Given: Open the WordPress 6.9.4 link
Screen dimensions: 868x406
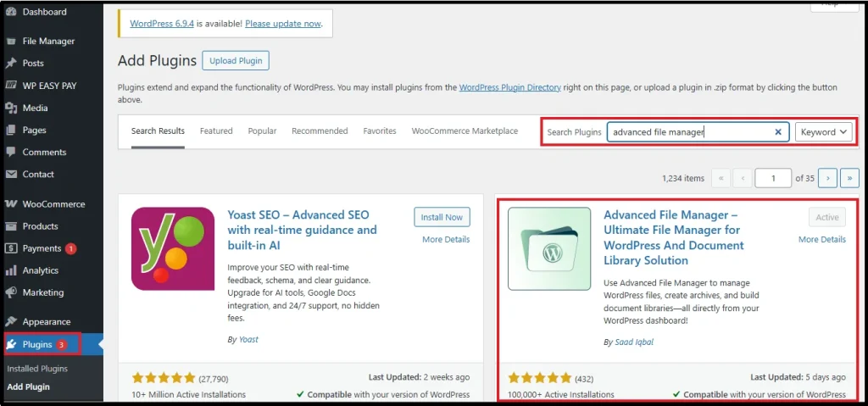Looking at the screenshot, I should [162, 23].
